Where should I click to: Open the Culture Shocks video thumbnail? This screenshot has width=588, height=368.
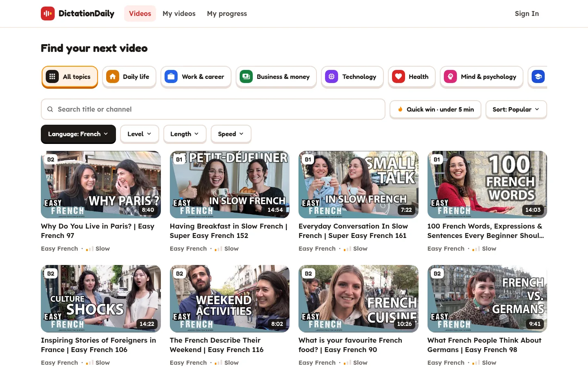click(101, 298)
